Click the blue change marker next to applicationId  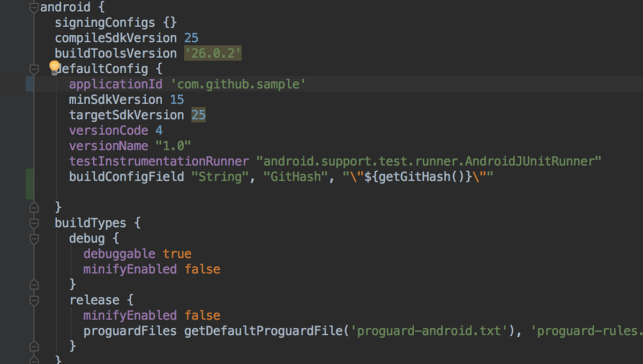[29, 84]
